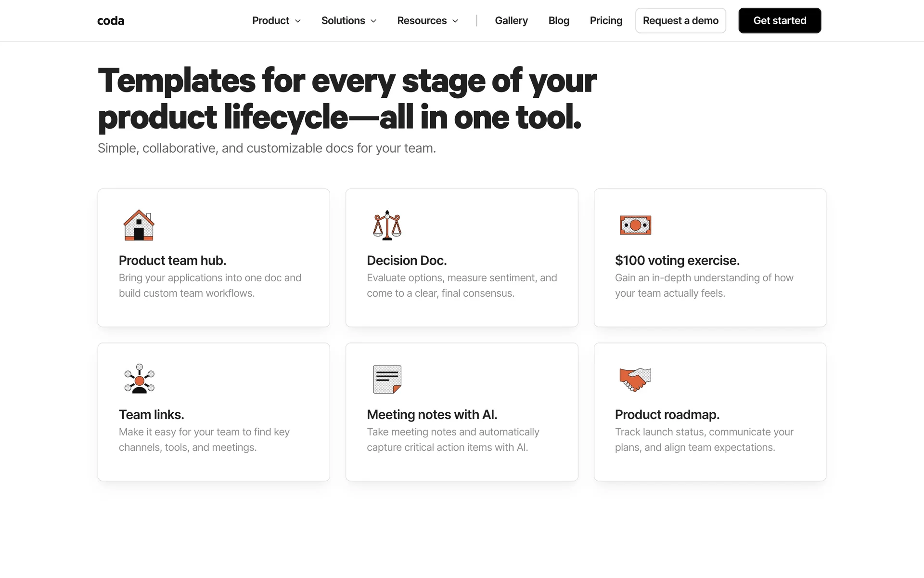Click the Get started button
The width and height of the screenshot is (924, 578).
point(780,21)
